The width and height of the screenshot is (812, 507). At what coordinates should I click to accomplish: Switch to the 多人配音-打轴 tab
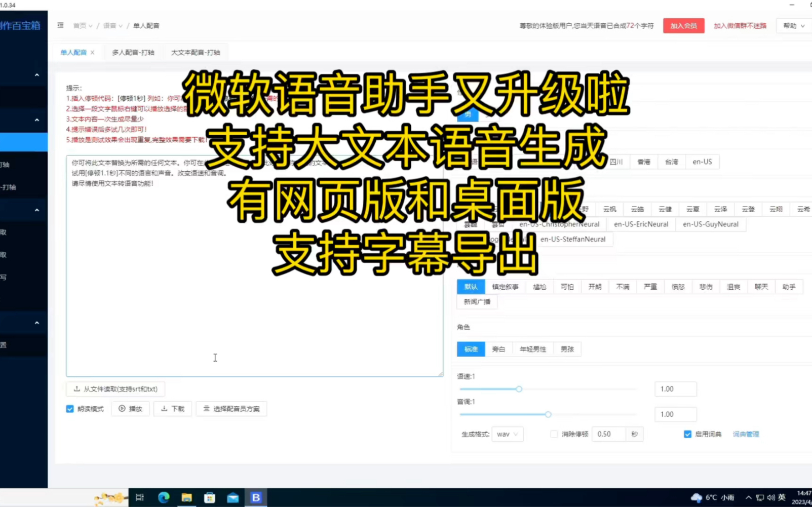[133, 53]
